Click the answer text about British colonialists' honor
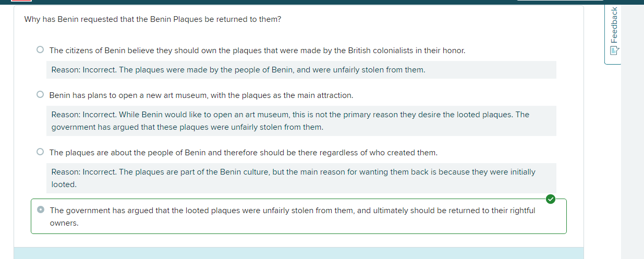 coord(257,51)
